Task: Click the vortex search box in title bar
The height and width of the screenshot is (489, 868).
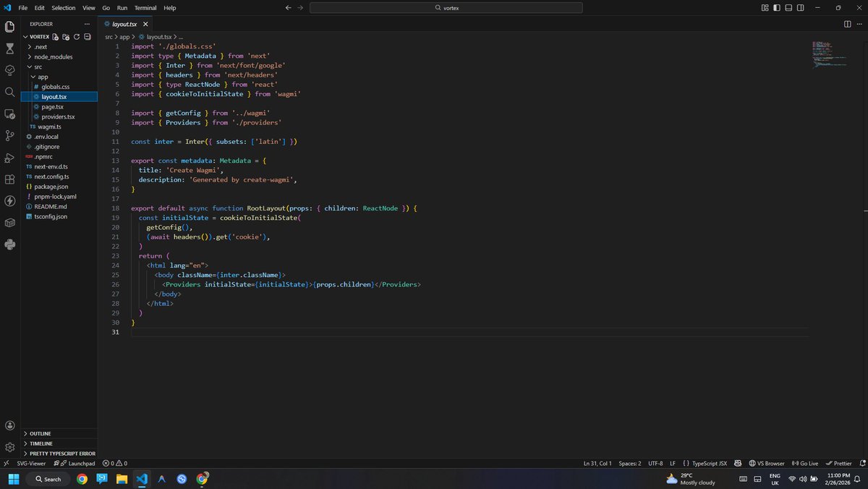Action: tap(446, 7)
